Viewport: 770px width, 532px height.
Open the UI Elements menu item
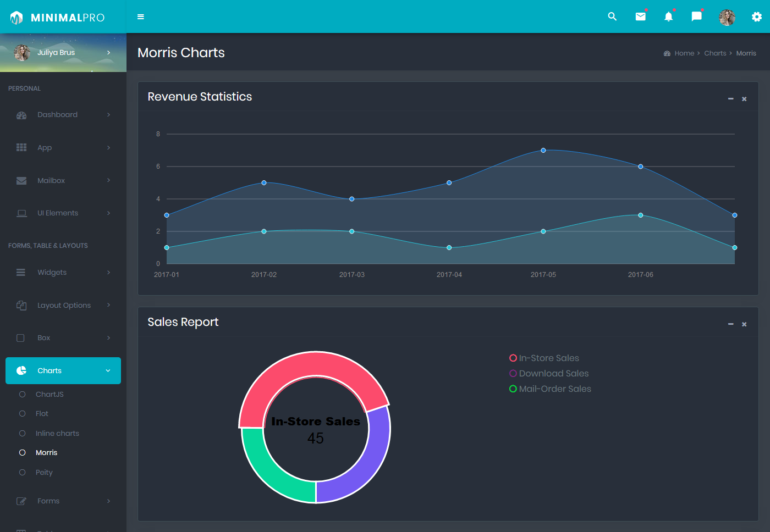(x=63, y=213)
